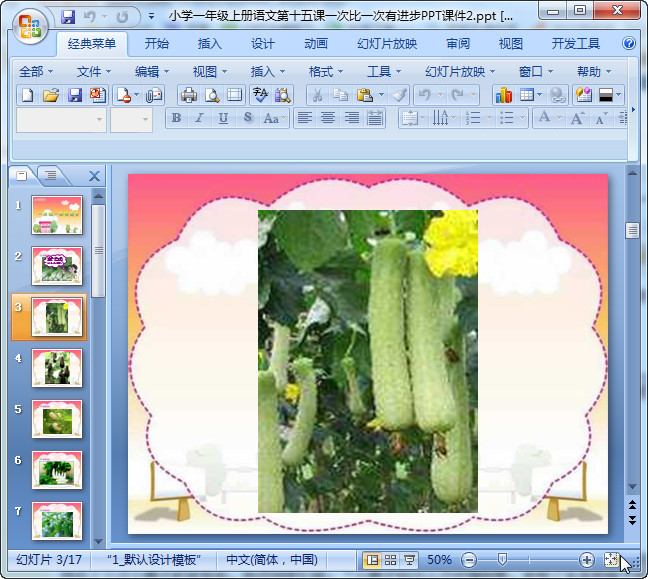The height and width of the screenshot is (579, 648).
Task: Switch to the 经典菜单 ribbon tab
Action: click(92, 43)
